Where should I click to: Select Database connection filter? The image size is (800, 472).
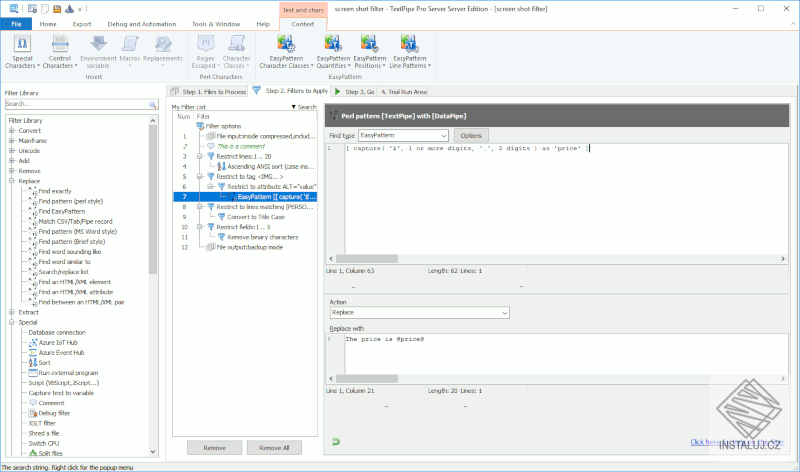point(57,332)
